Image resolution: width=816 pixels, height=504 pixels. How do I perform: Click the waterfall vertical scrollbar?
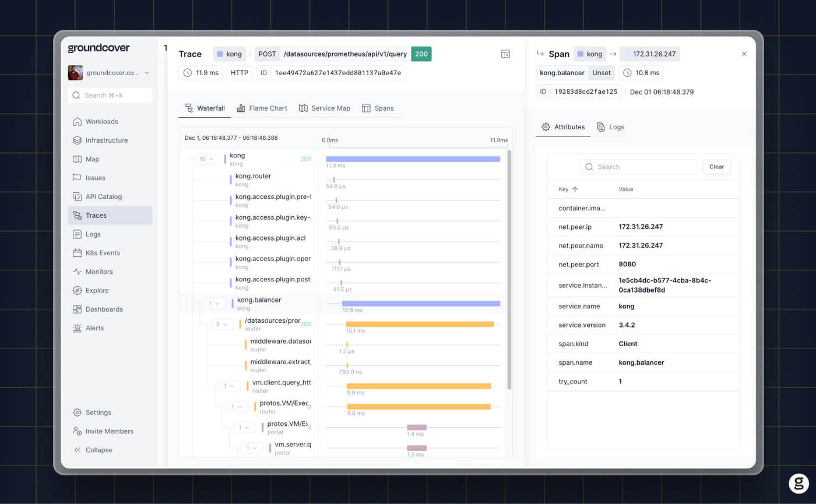(510, 270)
